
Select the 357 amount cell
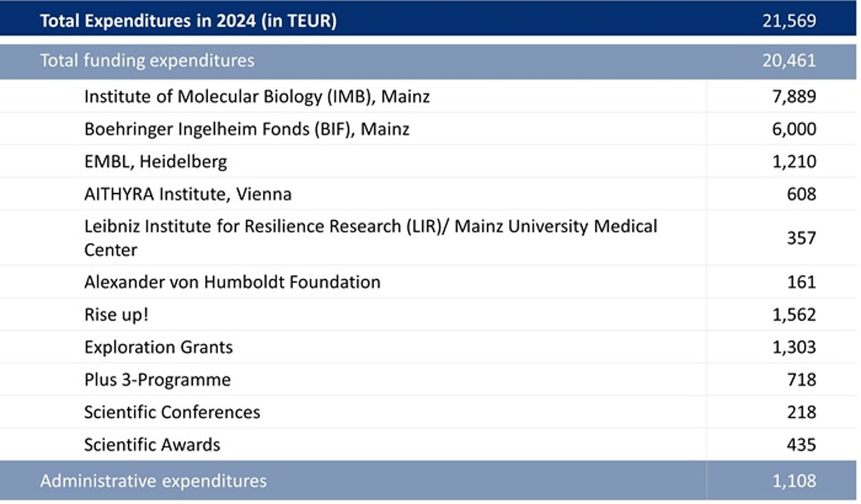click(x=801, y=238)
